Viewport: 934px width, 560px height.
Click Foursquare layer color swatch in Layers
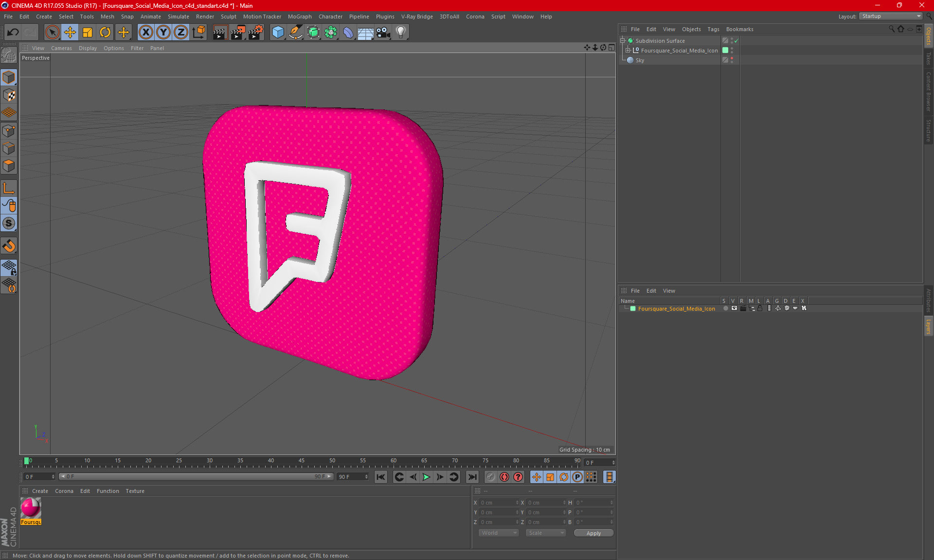coord(633,309)
